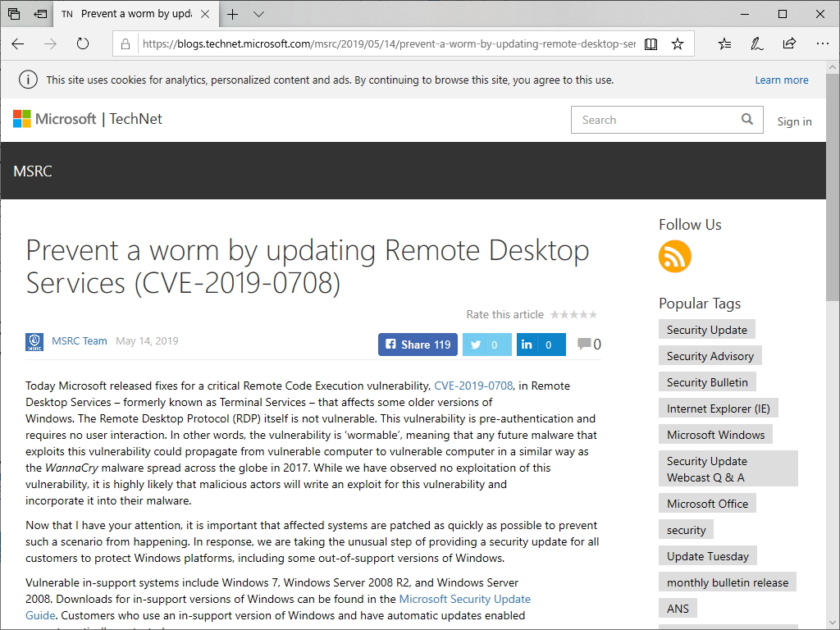Select the Security Advisory tag
The image size is (840, 630).
click(x=710, y=356)
